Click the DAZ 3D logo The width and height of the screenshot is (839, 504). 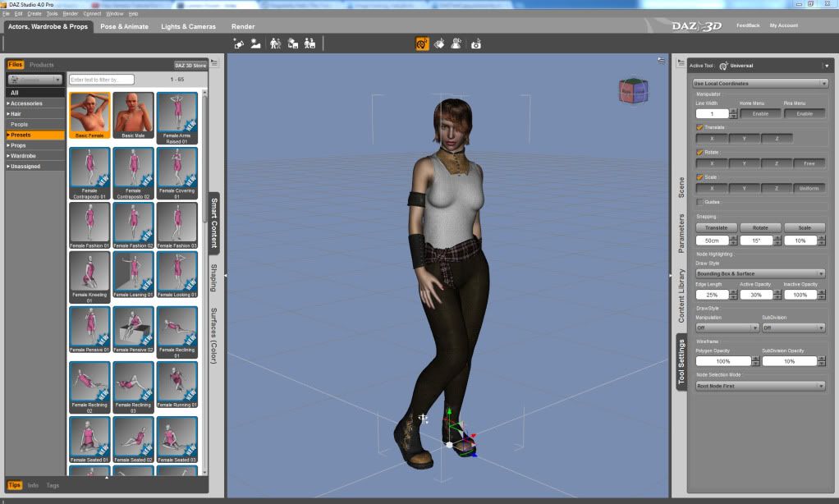pos(697,25)
